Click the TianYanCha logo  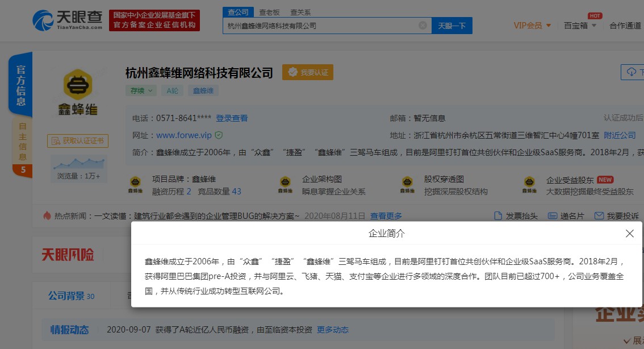click(x=68, y=20)
